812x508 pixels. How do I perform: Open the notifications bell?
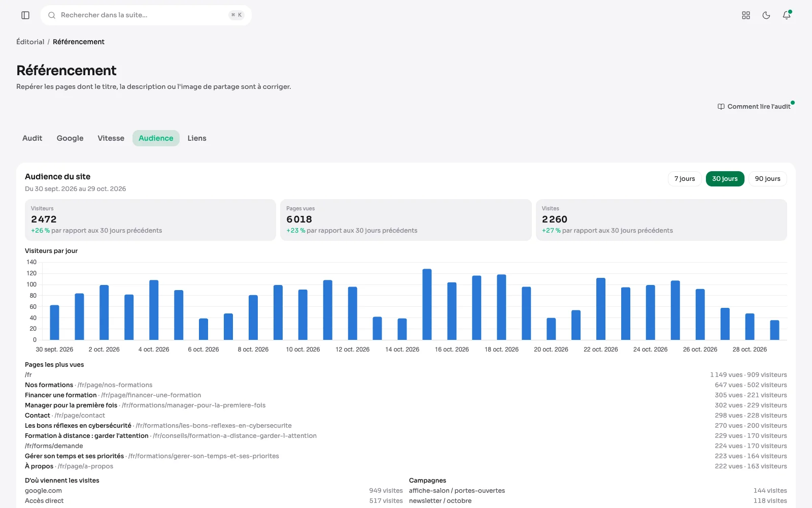787,15
